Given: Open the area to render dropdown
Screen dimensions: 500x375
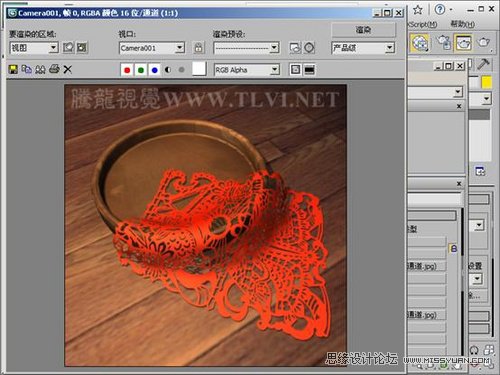Looking at the screenshot, I should (34, 48).
